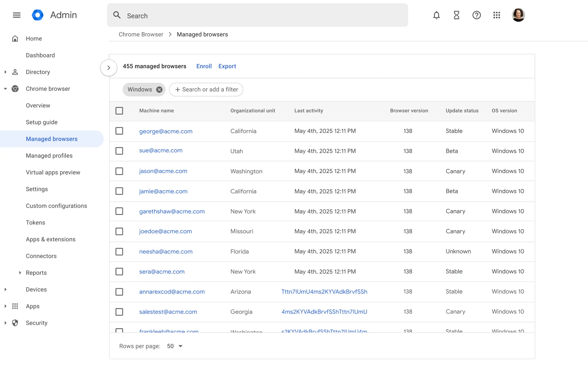
Task: Remove the Windows filter chip
Action: coord(159,90)
